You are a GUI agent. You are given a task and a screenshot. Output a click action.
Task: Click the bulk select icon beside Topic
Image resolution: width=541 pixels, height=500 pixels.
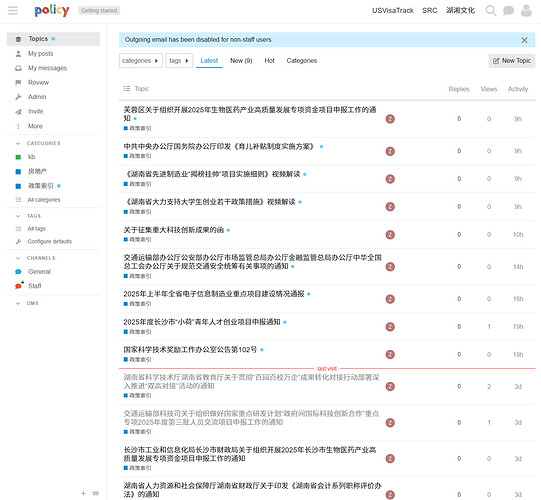[127, 89]
